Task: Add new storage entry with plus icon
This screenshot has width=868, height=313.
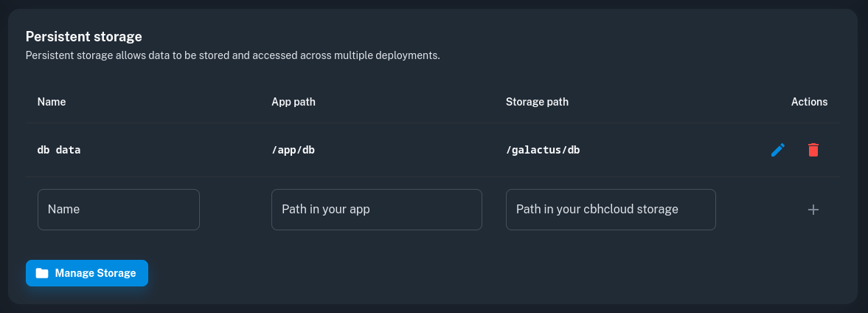Action: [x=813, y=210]
